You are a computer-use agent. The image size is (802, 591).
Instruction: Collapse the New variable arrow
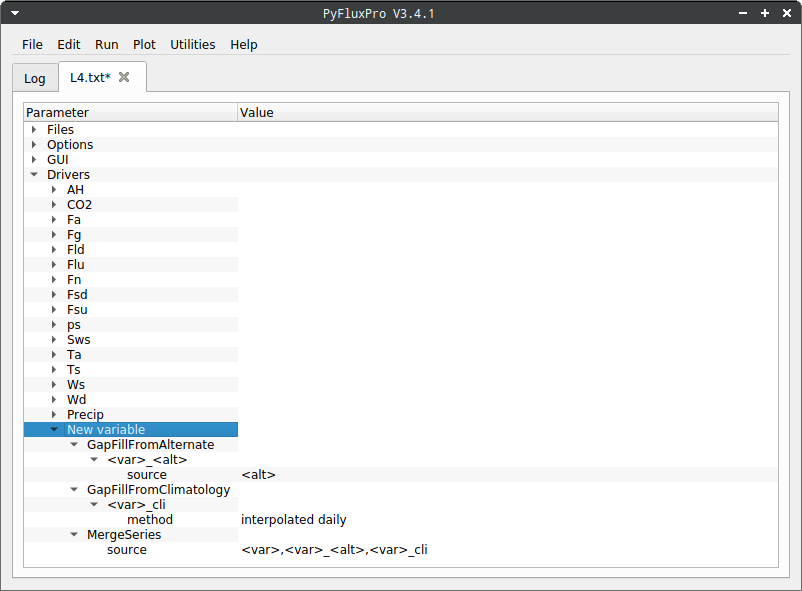(54, 429)
